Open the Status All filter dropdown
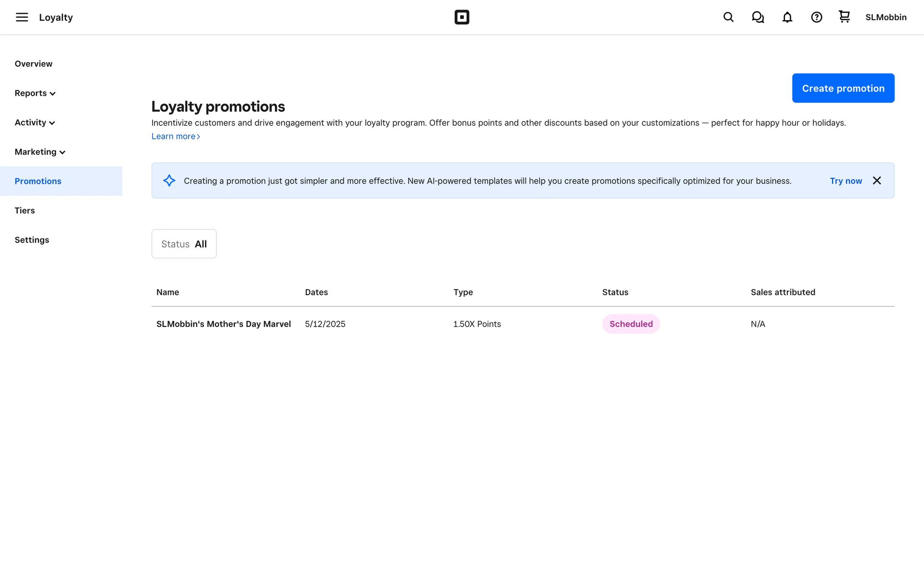The width and height of the screenshot is (924, 578). (184, 244)
